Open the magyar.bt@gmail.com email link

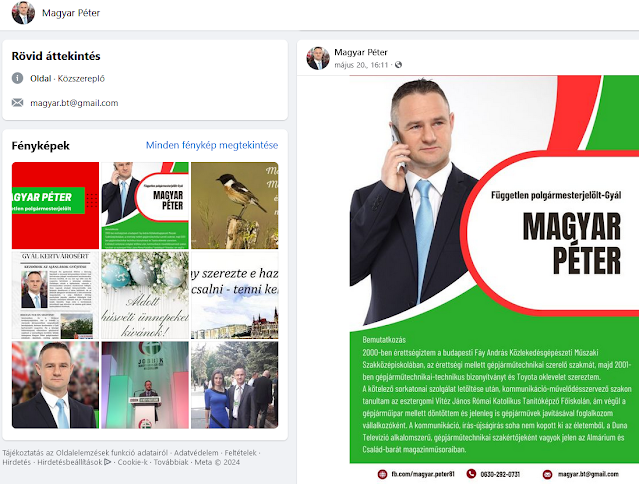74,103
